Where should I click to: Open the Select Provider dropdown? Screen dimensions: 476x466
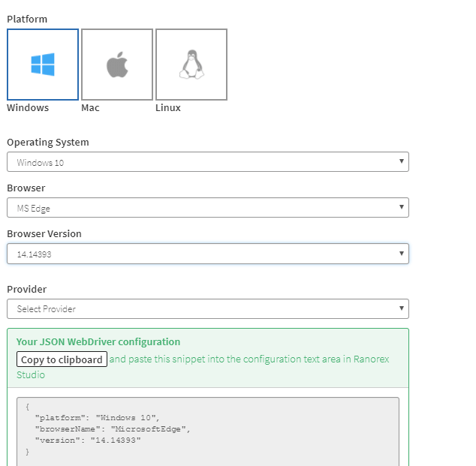[x=208, y=309]
